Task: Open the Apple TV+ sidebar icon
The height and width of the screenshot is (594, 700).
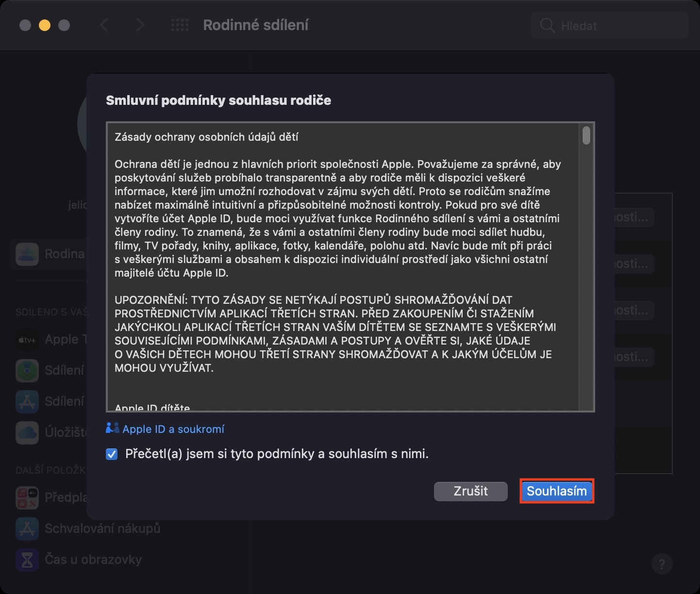Action: (27, 340)
